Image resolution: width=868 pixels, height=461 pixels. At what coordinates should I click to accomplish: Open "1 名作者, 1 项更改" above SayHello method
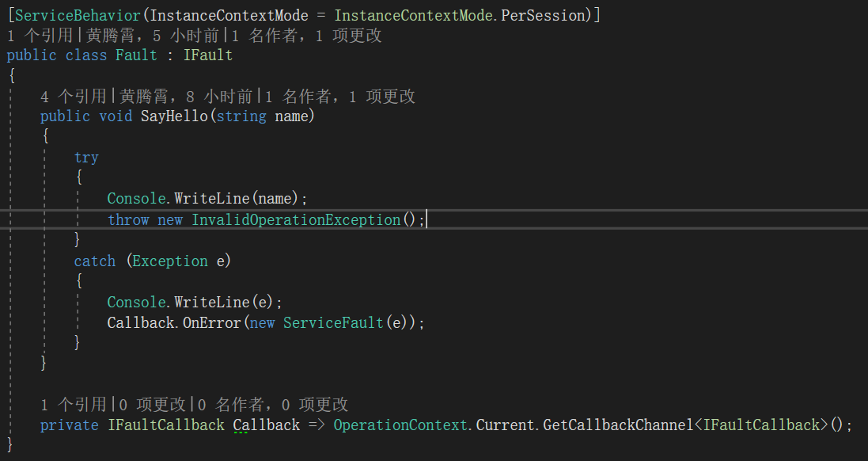pos(340,97)
